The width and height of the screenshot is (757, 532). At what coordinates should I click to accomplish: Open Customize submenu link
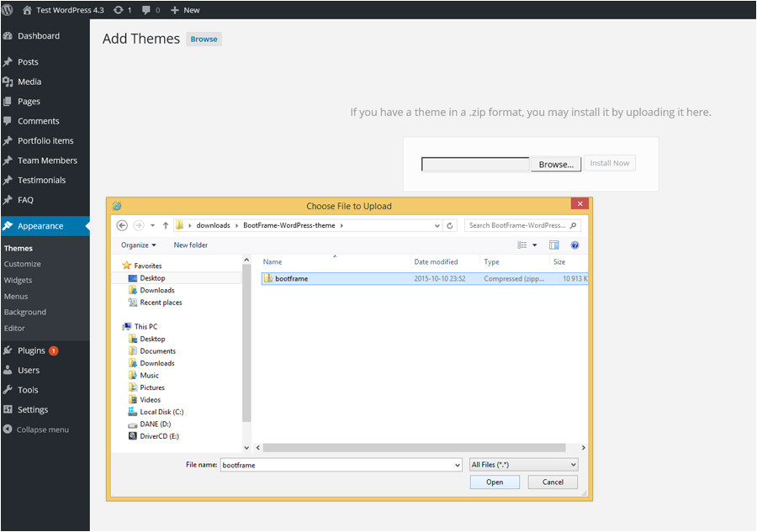(x=22, y=264)
